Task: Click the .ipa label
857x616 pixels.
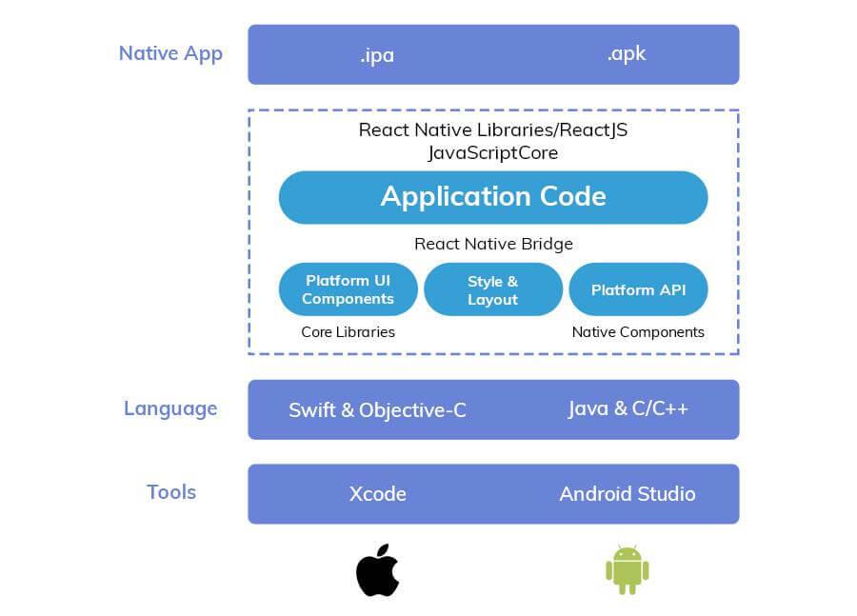Action: 377,55
